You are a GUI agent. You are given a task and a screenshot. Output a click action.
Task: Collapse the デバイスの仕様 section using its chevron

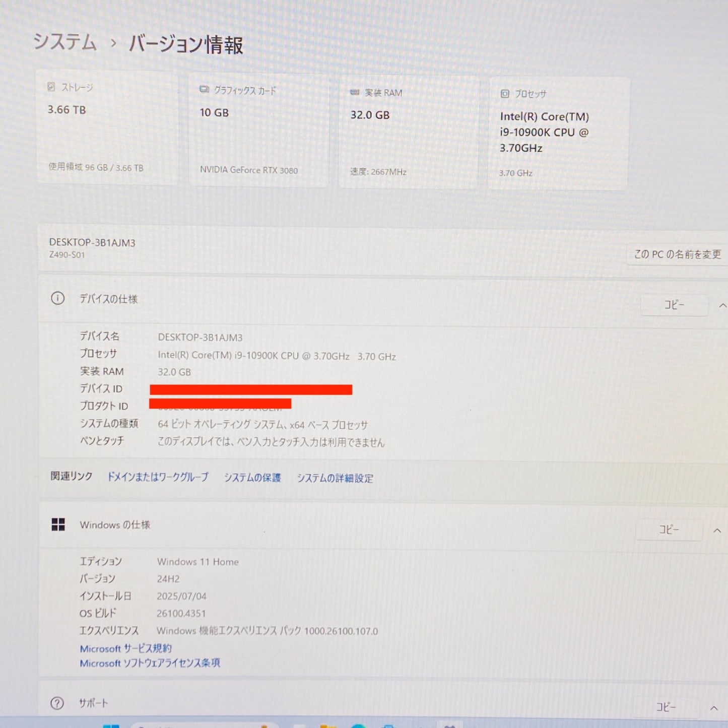[723, 305]
